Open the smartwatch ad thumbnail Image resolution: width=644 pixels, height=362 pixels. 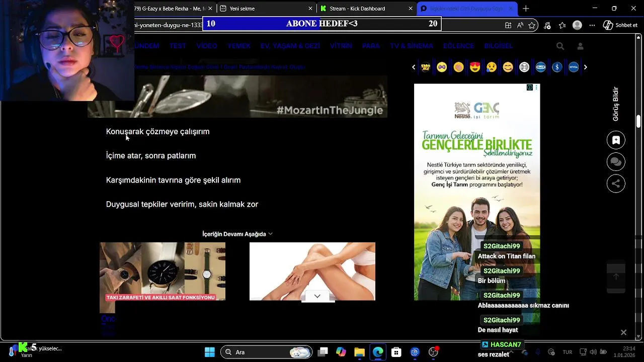(163, 271)
